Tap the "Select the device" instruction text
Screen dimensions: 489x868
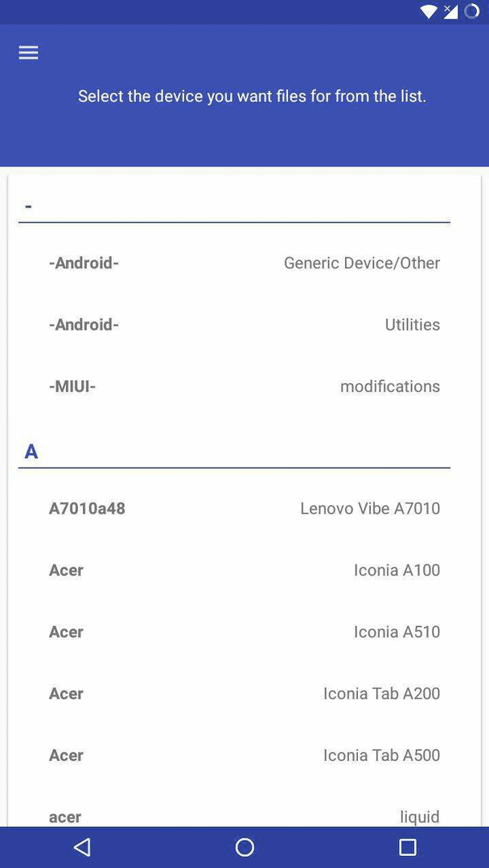pyautogui.click(x=252, y=96)
